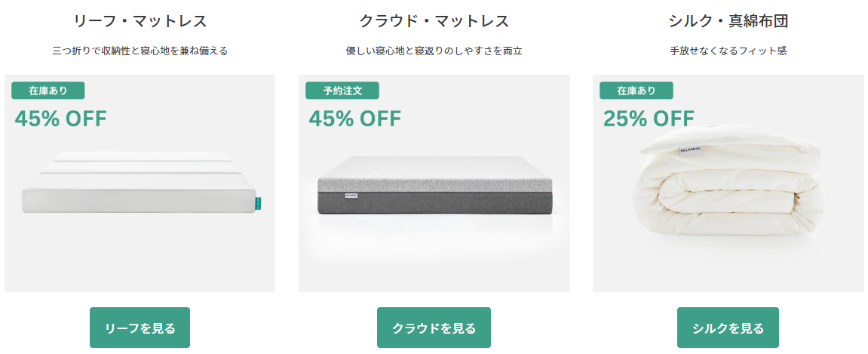The width and height of the screenshot is (868, 354).
Task: Click the 在庫あり badge on the Leaf mattress
Action: [x=48, y=91]
